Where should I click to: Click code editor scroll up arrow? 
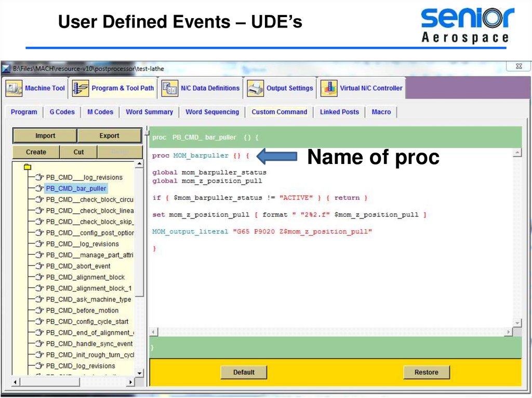point(517,153)
